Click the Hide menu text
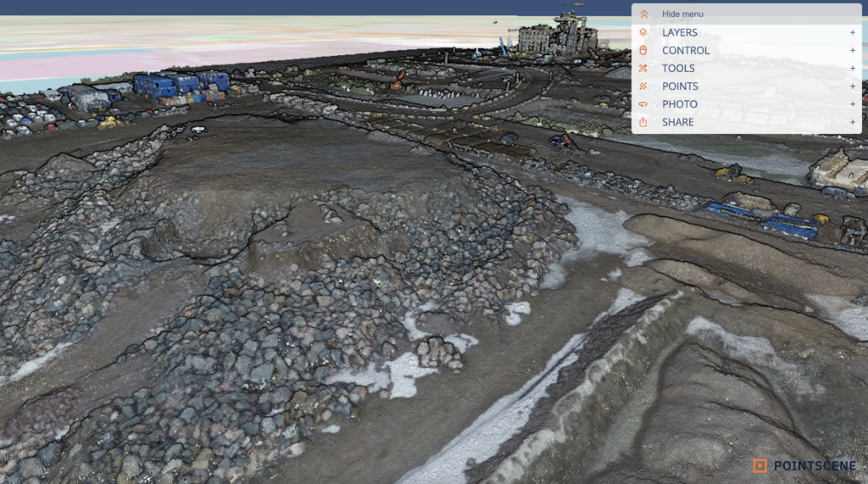The width and height of the screenshot is (868, 484). click(682, 14)
